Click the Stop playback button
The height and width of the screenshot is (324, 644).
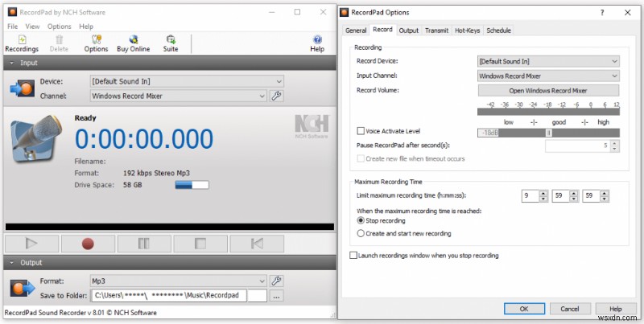click(x=200, y=244)
